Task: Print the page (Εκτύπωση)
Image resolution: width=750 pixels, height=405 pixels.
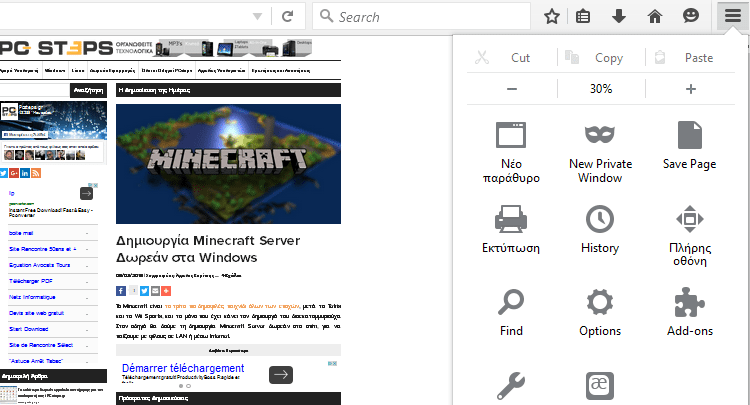Action: click(511, 229)
